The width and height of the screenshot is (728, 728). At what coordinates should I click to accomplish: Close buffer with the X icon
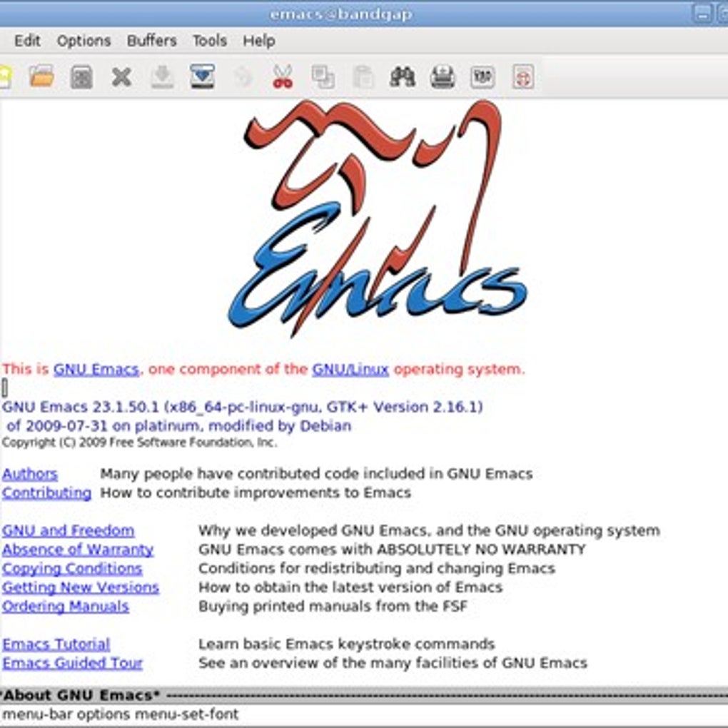121,77
